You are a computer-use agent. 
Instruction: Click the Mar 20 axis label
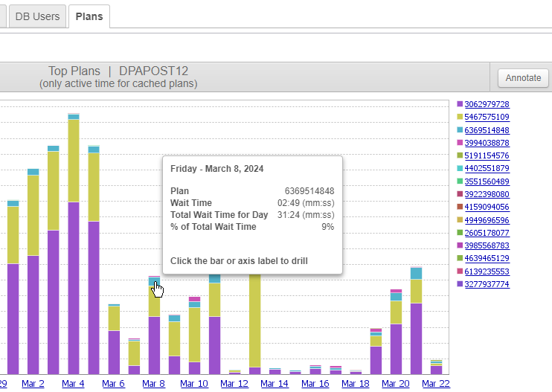394,384
